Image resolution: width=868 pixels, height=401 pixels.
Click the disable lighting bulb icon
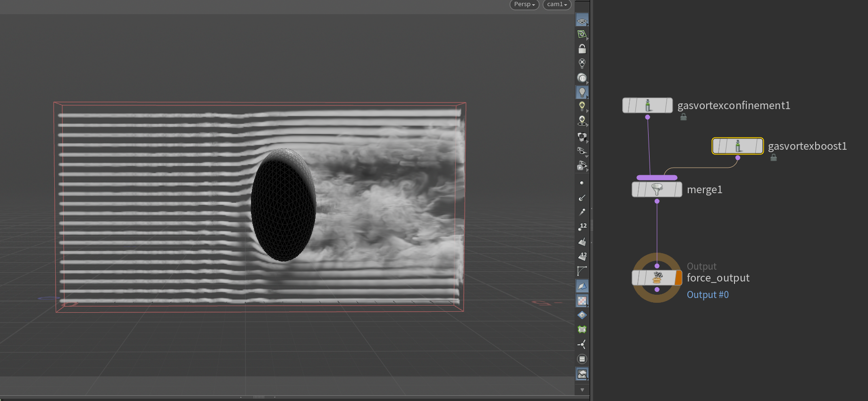[x=582, y=63]
